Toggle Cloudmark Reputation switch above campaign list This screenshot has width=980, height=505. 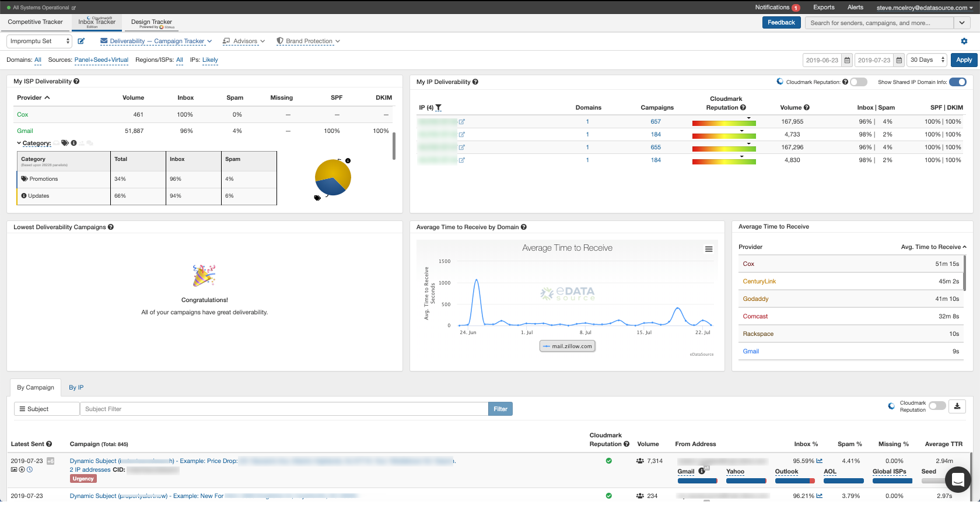(x=937, y=406)
